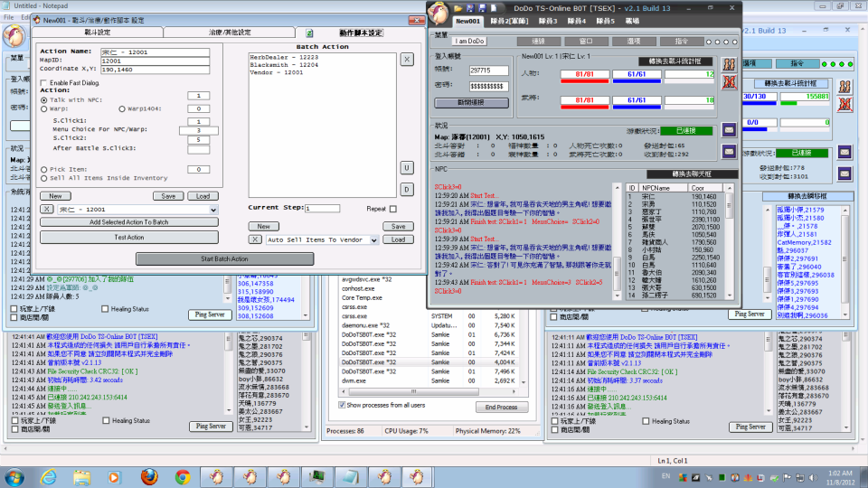Switch to the 隊員5 tab
This screenshot has width=868, height=488.
(x=605, y=21)
